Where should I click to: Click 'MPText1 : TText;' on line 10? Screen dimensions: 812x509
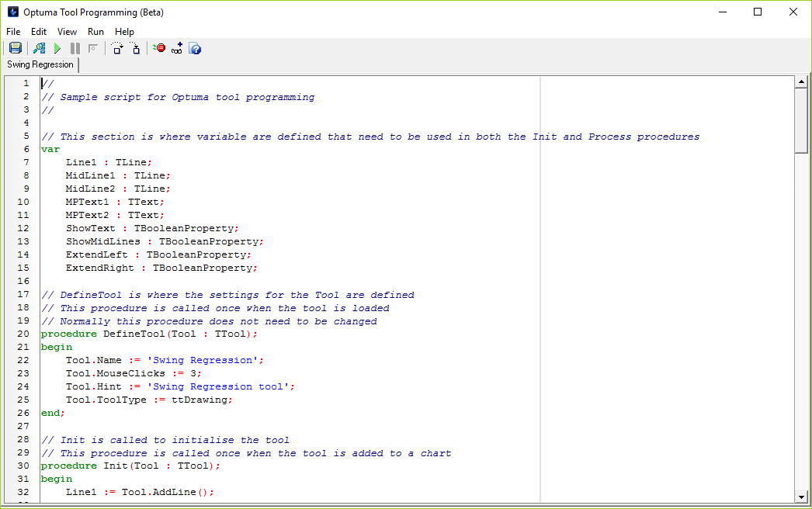115,202
